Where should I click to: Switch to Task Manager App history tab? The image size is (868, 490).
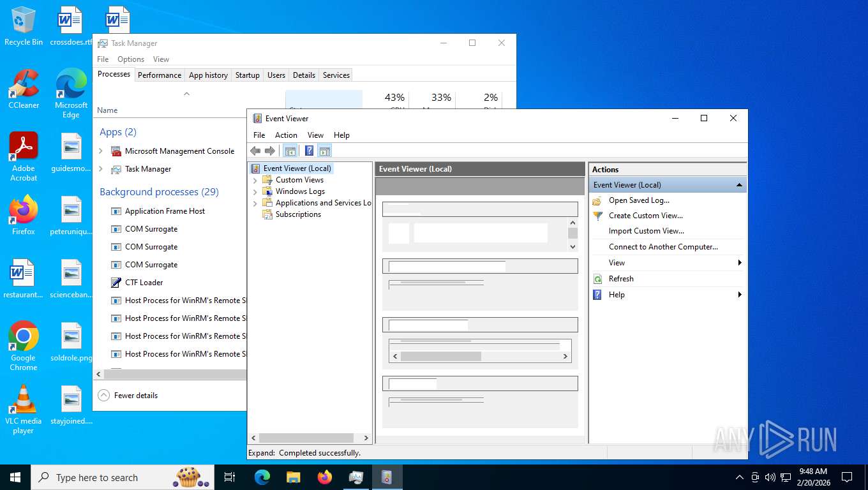click(x=208, y=75)
